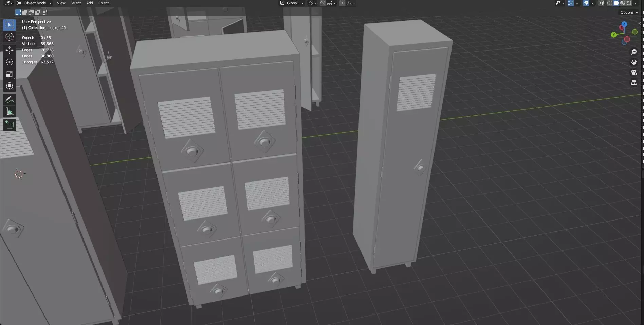This screenshot has height=325, width=644.
Task: Click the Triangles '63,512' statistic
Action: click(47, 62)
